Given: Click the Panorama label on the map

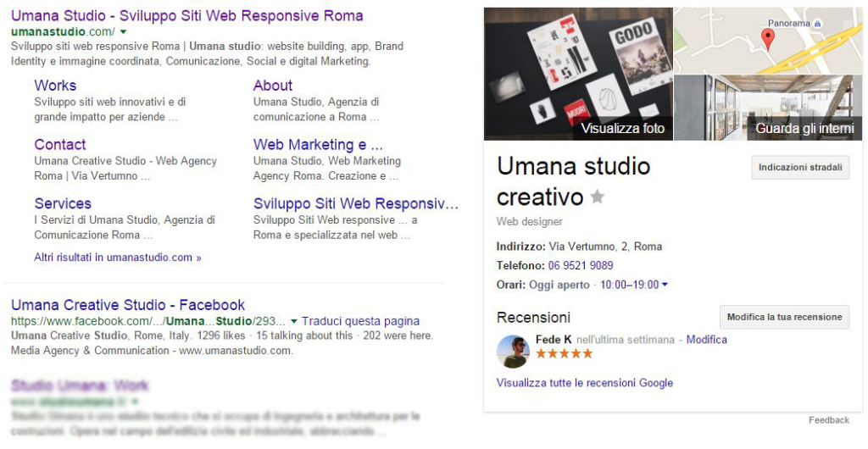Looking at the screenshot, I should pyautogui.click(x=789, y=23).
